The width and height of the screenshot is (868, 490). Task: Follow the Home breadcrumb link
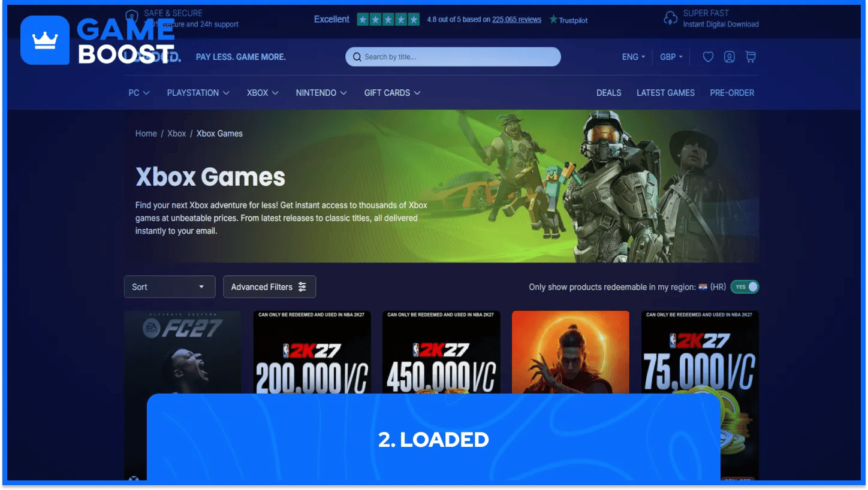coord(146,134)
